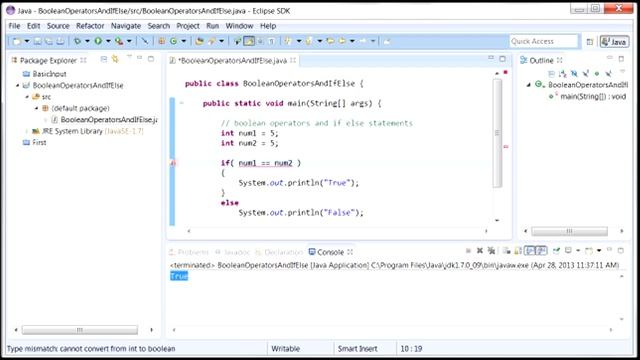Image resolution: width=640 pixels, height=360 pixels.
Task: Click the error marker beside the if statement
Action: tap(173, 163)
